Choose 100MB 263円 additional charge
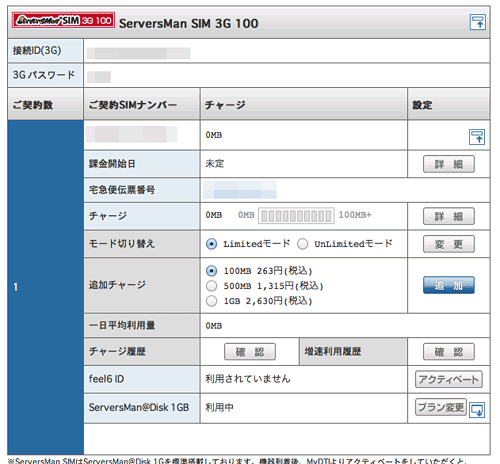Image resolution: width=500 pixels, height=464 pixels. point(211,271)
